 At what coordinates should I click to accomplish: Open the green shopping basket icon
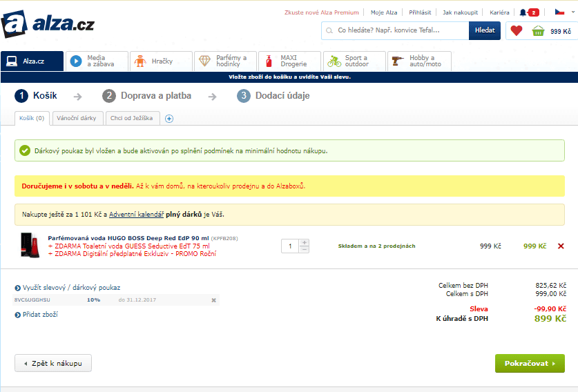[x=538, y=31]
